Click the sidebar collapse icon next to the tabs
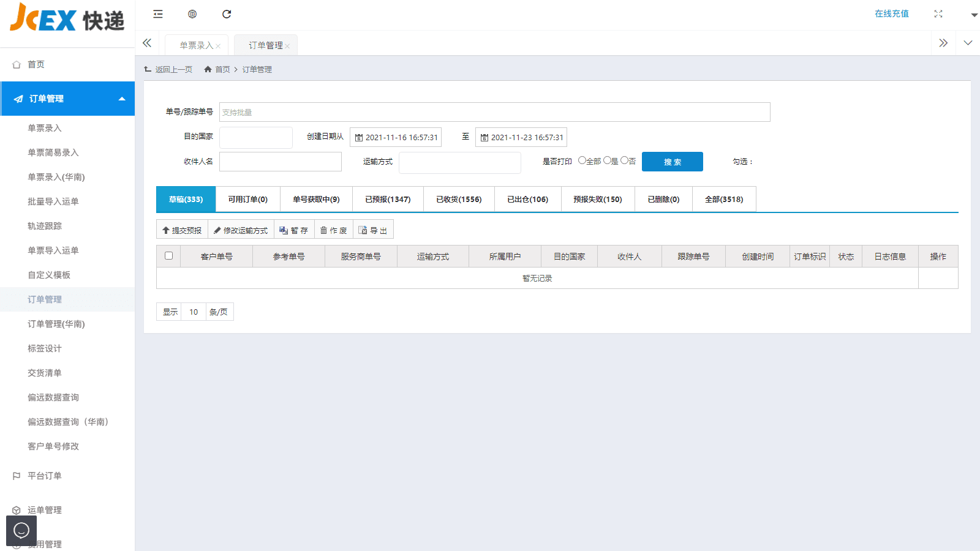 [x=147, y=43]
